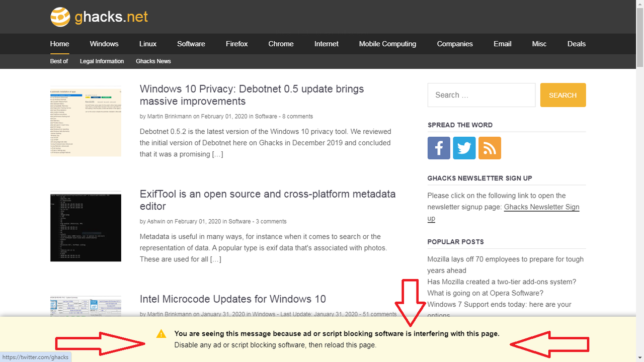Image resolution: width=644 pixels, height=362 pixels.
Task: Focus the Search input field
Action: tap(481, 95)
